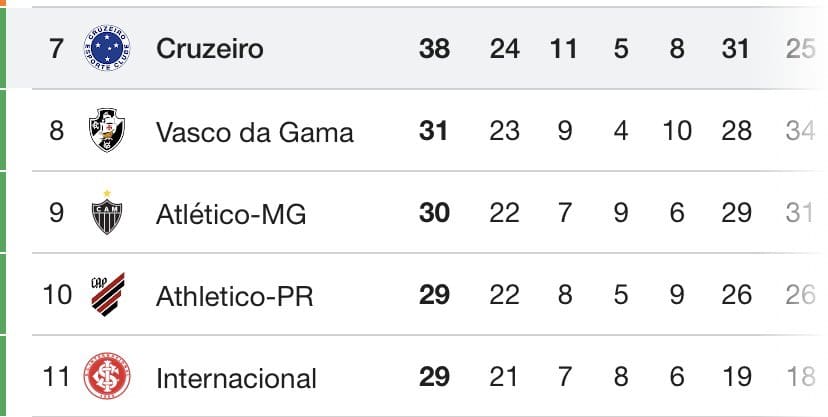Click the Cruzeiro club crest icon
The height and width of the screenshot is (417, 828).
point(106,48)
